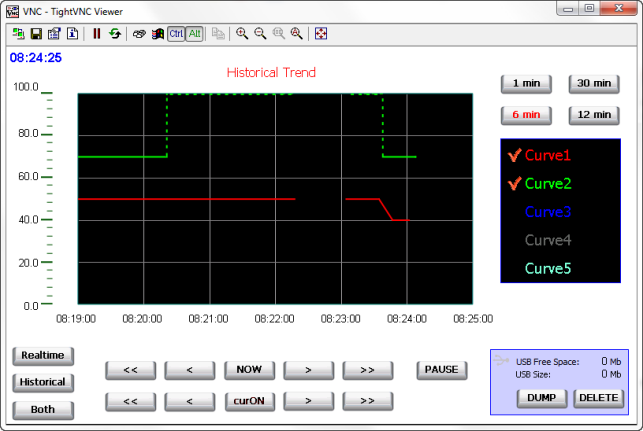
Task: Pause the VNC session using toolbar pause icon
Action: (x=97, y=33)
